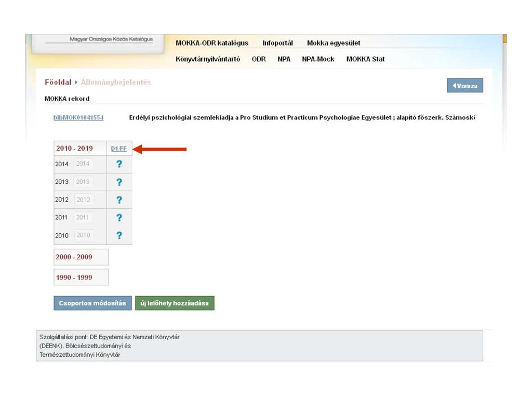Click the question mark icon for 2014
This screenshot has height=399, width=532.
pyautogui.click(x=119, y=164)
